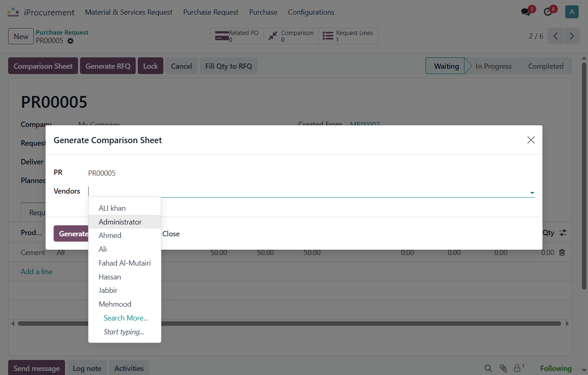588x375 pixels.
Task: Open the Material & Services Request menu
Action: [x=128, y=12]
